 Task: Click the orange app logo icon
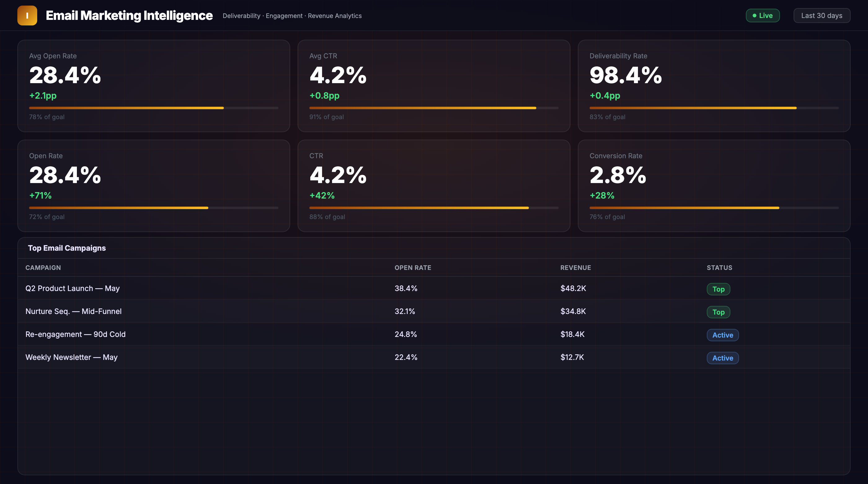tap(27, 16)
